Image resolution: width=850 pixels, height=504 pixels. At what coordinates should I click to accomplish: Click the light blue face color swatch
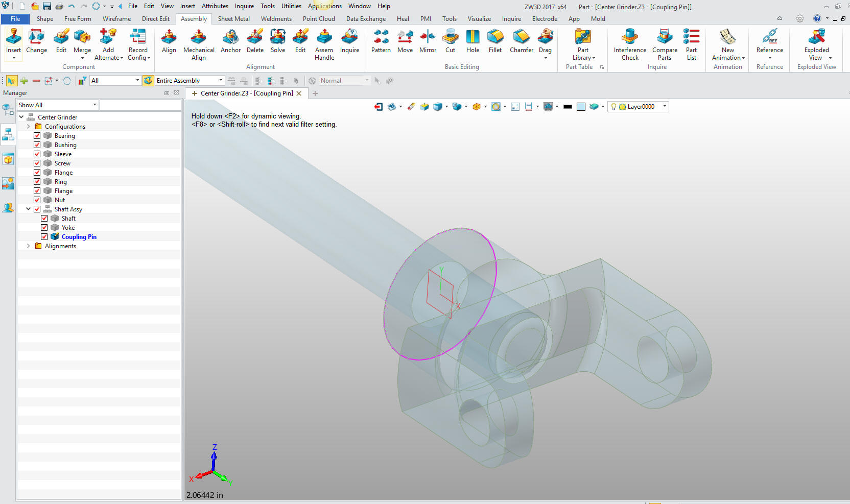point(581,107)
